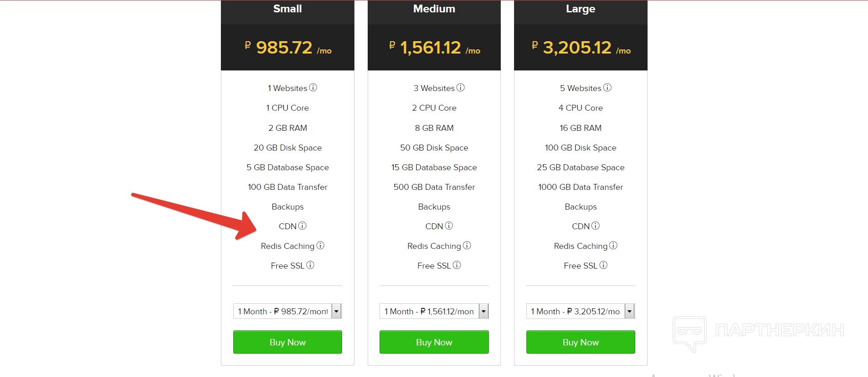
Task: Buy the Small hosting plan
Action: 288,342
